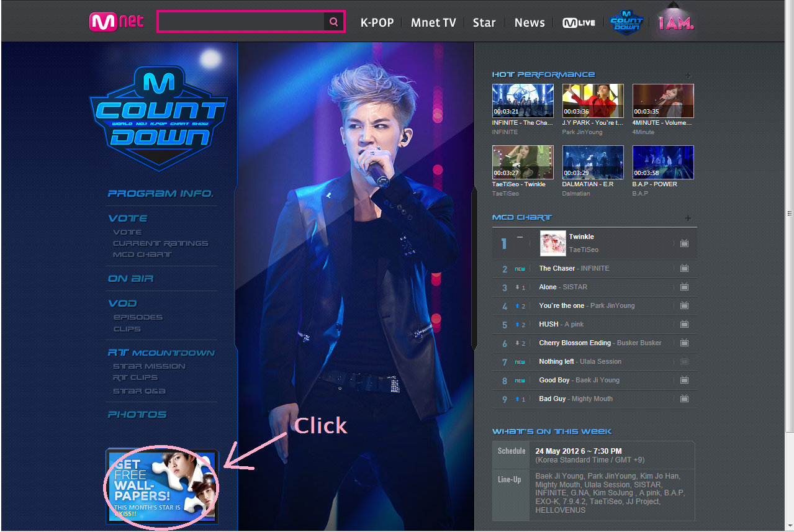The image size is (794, 532).
Task: Play B.A.P - POWER thumbnail
Action: (x=663, y=162)
